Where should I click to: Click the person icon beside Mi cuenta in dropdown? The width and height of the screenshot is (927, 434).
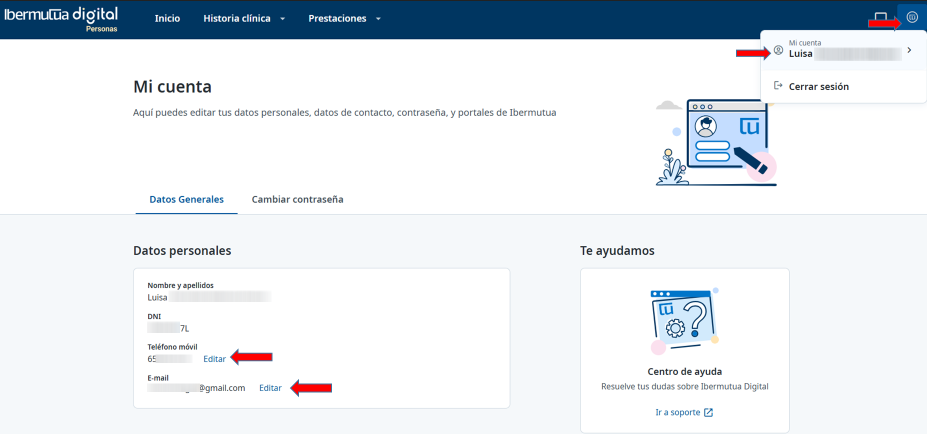click(778, 50)
